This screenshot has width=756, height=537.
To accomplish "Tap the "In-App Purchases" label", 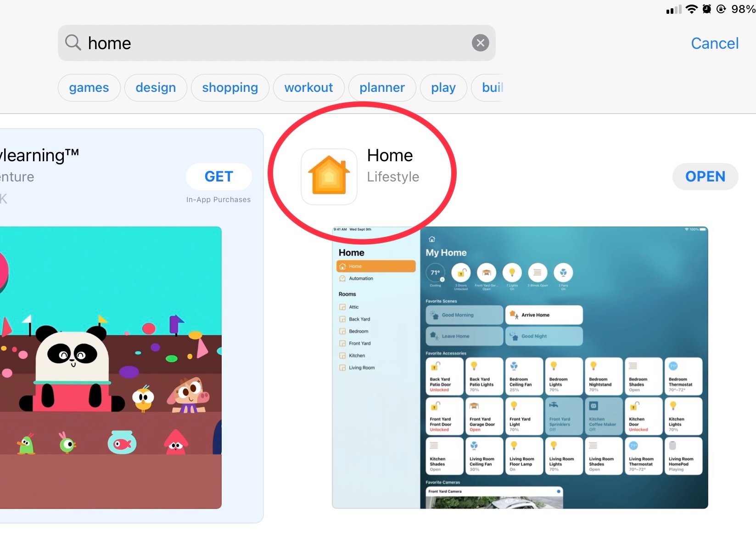I will click(x=218, y=200).
